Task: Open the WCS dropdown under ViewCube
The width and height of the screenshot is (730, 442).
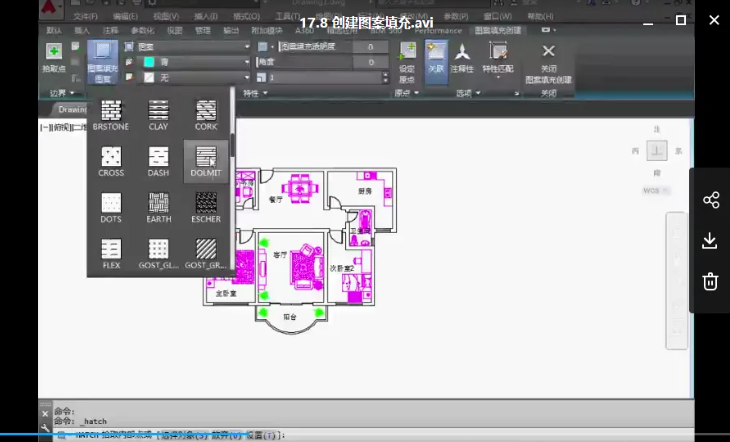Action: pyautogui.click(x=656, y=190)
